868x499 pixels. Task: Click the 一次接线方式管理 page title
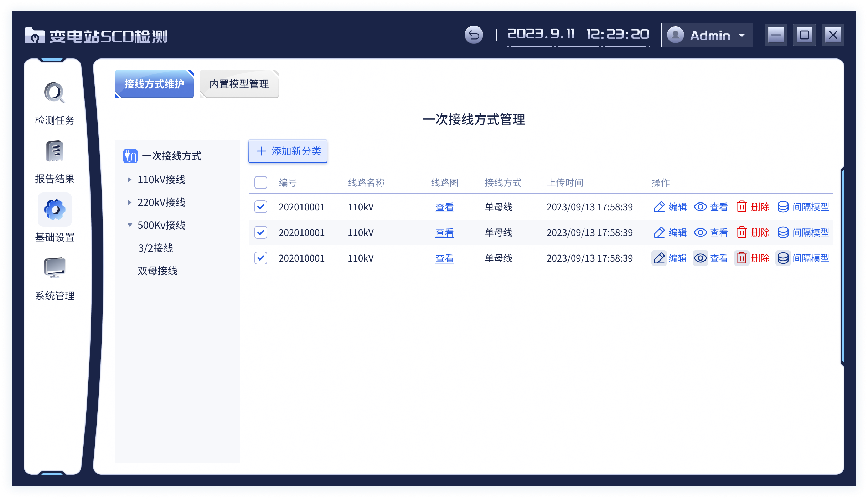474,119
